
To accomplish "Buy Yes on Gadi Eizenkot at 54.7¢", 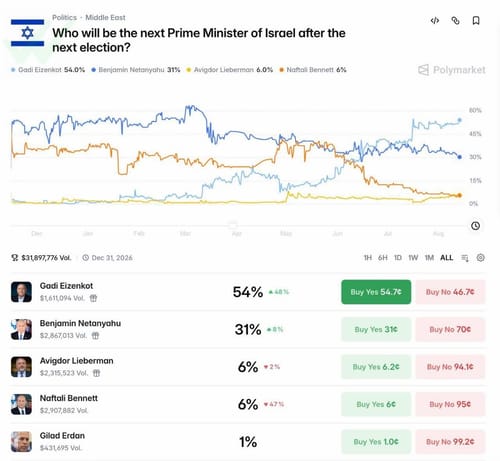I will tap(376, 292).
